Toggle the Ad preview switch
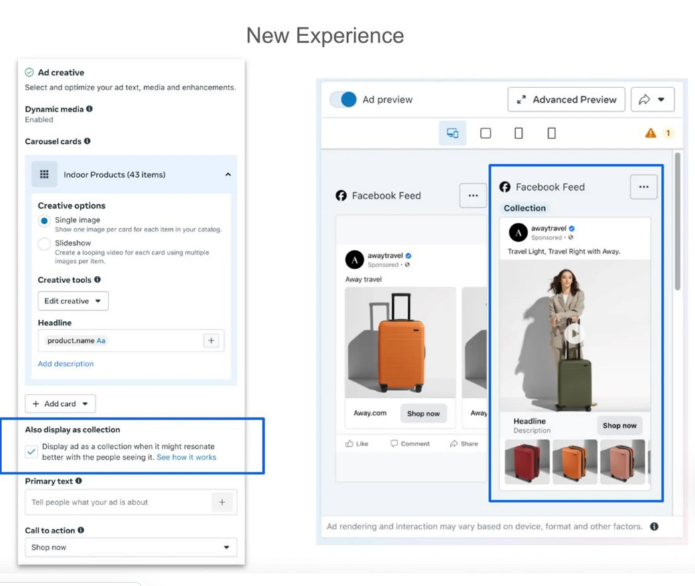The image size is (695, 586). (343, 99)
